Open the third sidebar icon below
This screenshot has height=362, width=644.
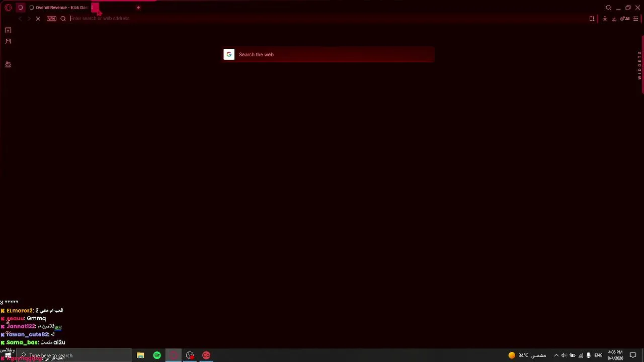click(x=8, y=64)
